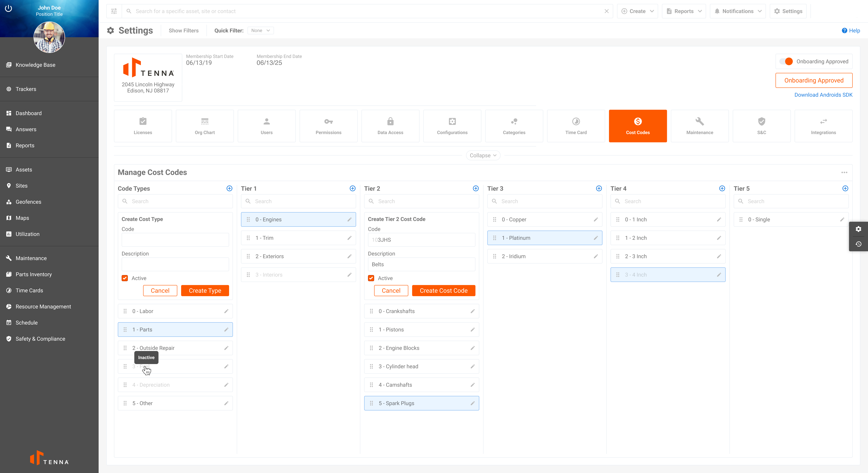Image resolution: width=868 pixels, height=473 pixels.
Task: Open the Quick Filter None dropdown
Action: click(x=261, y=30)
